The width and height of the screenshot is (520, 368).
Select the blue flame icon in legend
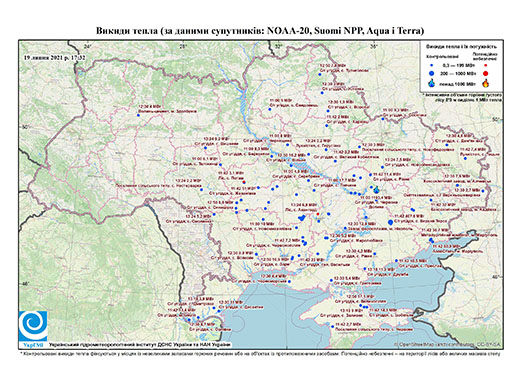point(431,83)
